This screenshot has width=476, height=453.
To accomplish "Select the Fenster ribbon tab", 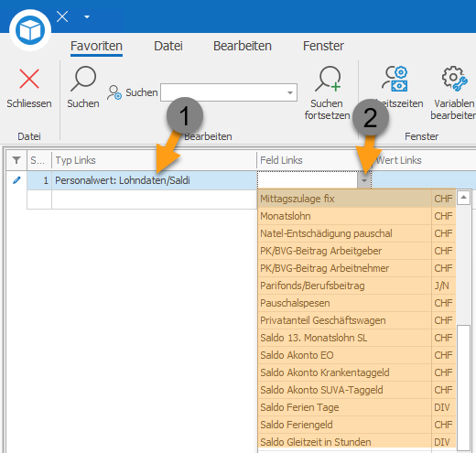I will point(323,46).
